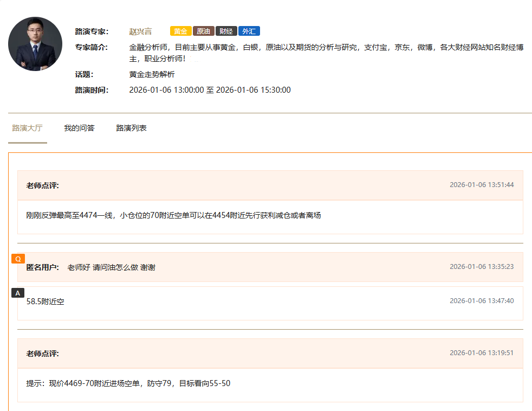Select the blue 外汇 tag
This screenshot has width=532, height=411.
pyautogui.click(x=249, y=31)
